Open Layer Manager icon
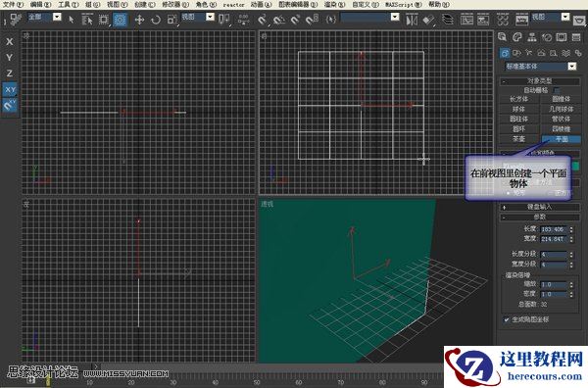The width and height of the screenshot is (588, 388). (448, 20)
